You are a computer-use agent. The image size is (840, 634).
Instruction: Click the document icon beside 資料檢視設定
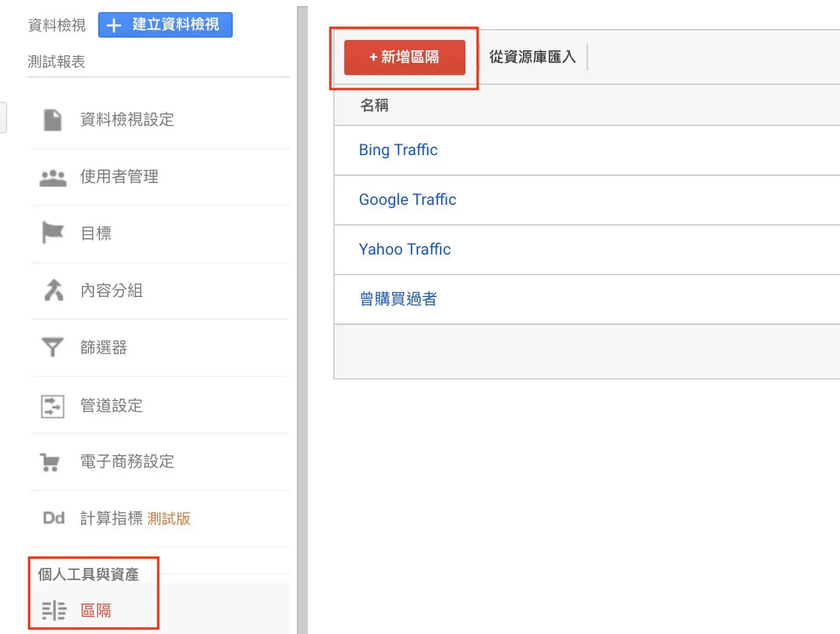(x=53, y=119)
